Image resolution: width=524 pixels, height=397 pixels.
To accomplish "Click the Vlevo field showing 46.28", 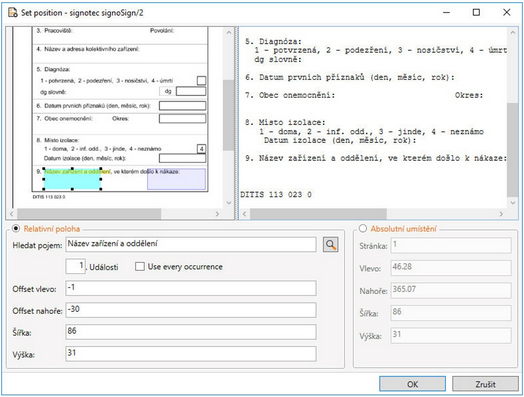I will coord(451,268).
